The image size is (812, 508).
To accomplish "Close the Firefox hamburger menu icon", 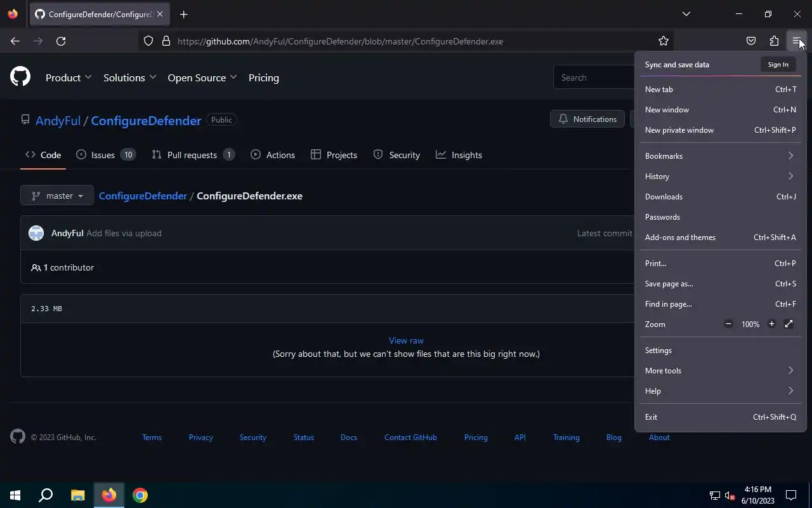I will pos(796,41).
